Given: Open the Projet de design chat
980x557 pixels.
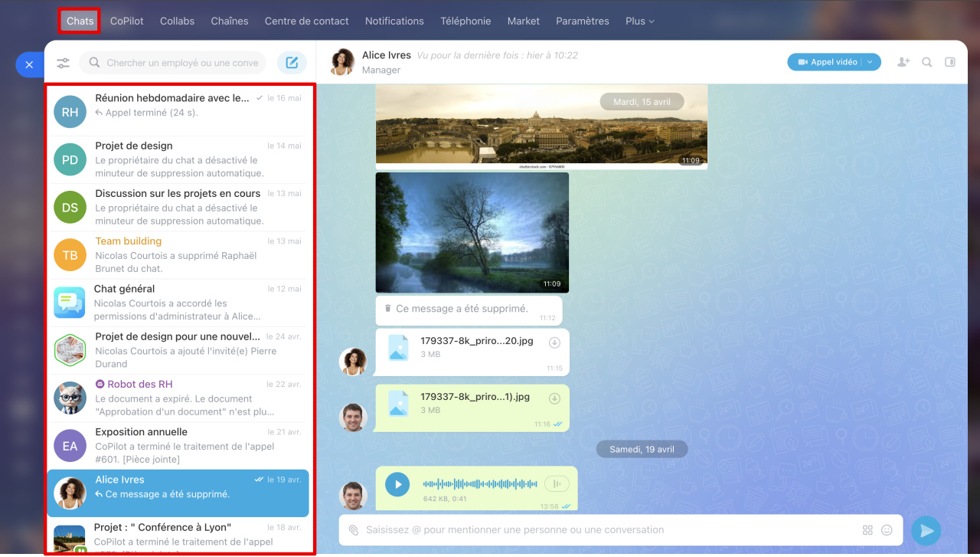Looking at the screenshot, I should pos(178,159).
